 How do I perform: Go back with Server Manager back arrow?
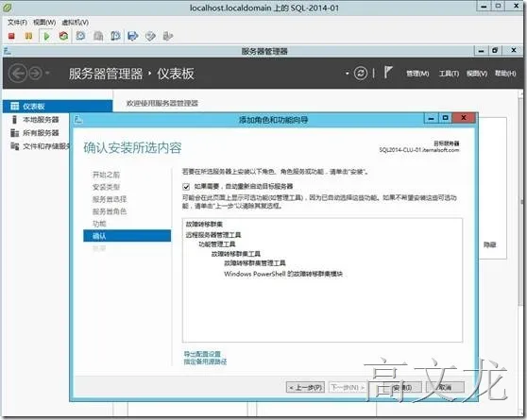click(x=18, y=73)
